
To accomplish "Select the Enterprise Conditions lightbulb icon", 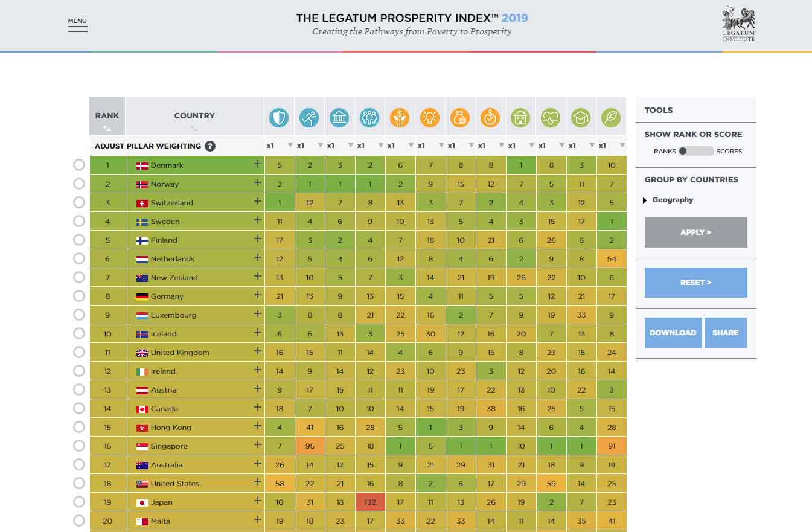I will pyautogui.click(x=430, y=117).
